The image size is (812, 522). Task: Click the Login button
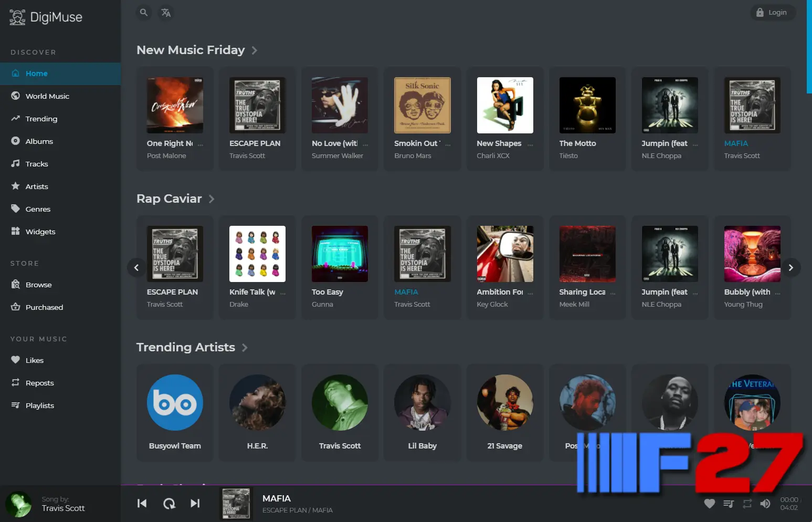772,13
